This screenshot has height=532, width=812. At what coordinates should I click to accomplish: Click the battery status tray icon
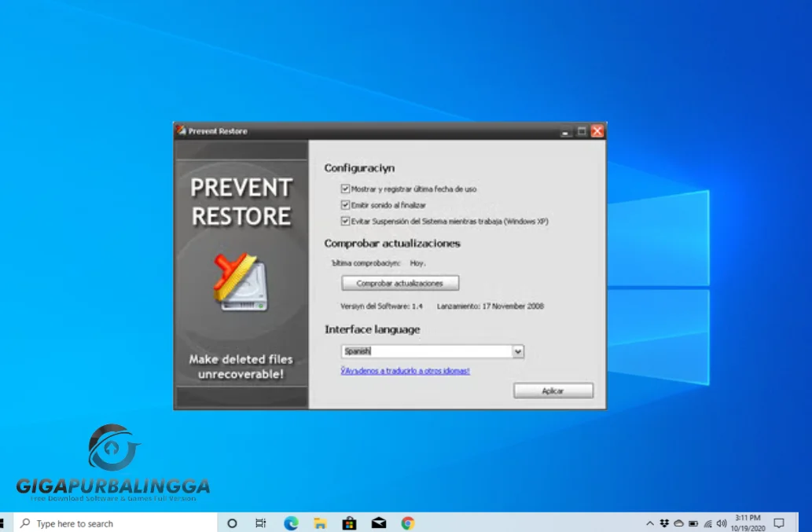pos(693,523)
